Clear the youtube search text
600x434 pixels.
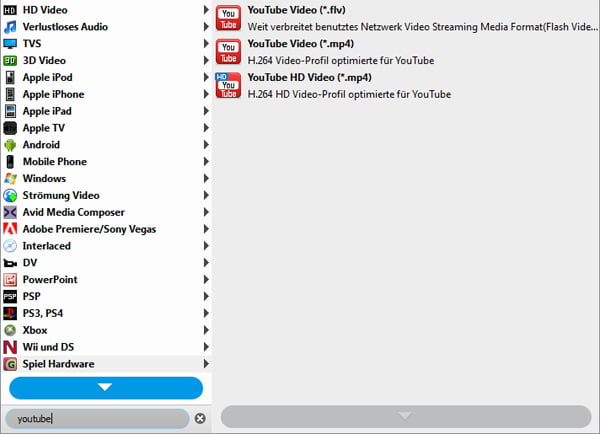coord(200,419)
